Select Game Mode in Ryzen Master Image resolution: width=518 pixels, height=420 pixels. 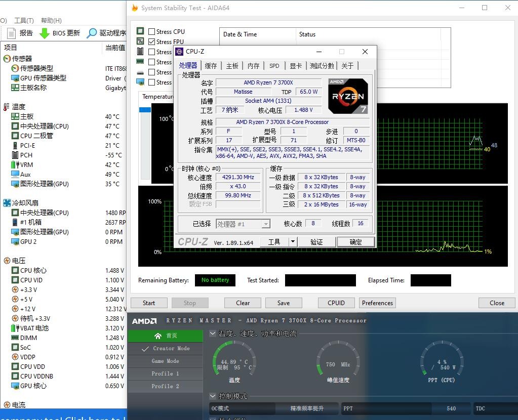tap(165, 361)
